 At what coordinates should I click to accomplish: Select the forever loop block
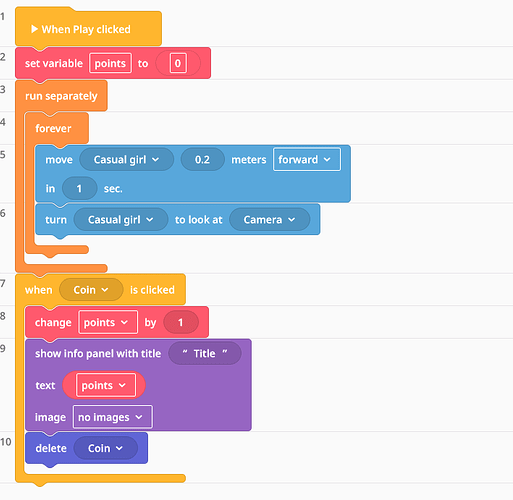[53, 128]
